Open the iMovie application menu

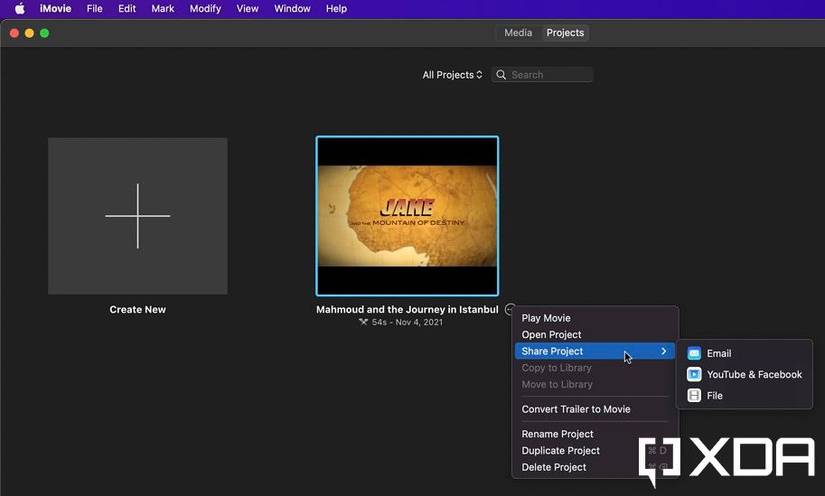tap(55, 9)
